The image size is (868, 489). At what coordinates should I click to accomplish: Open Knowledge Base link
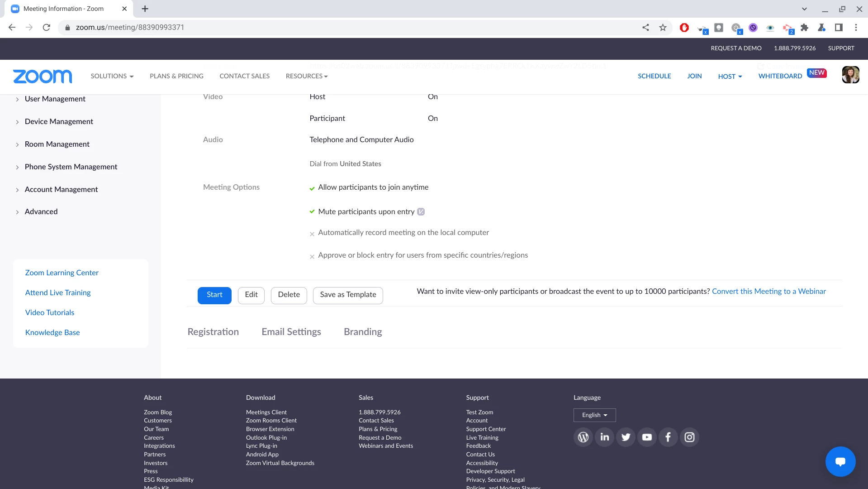52,332
